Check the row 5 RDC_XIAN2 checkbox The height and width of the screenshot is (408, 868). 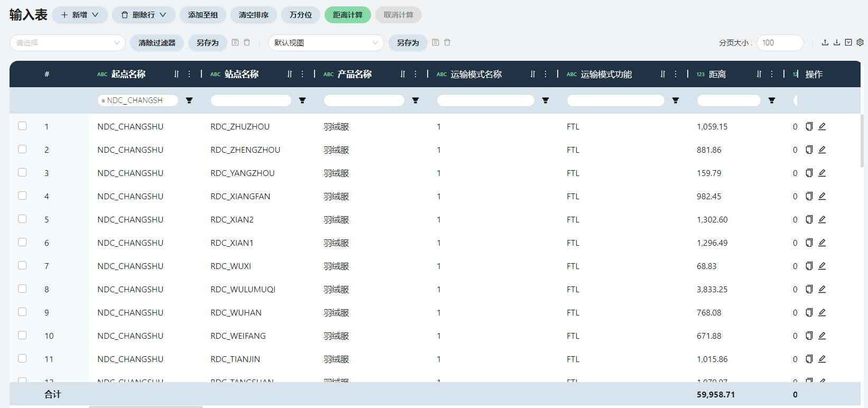[22, 219]
